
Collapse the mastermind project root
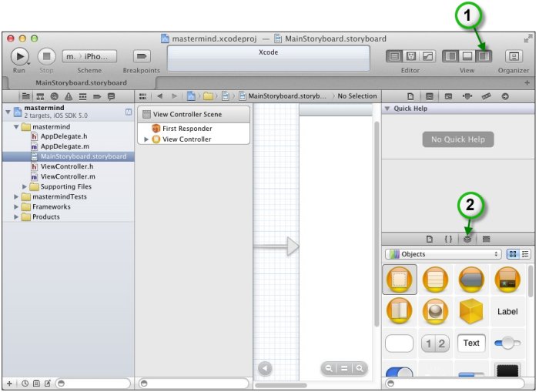pos(8,112)
